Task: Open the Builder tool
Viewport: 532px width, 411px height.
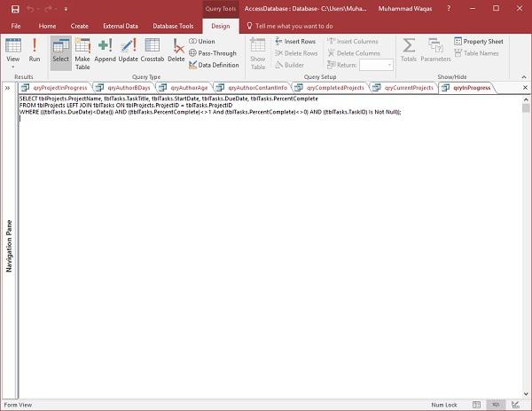Action: click(290, 65)
